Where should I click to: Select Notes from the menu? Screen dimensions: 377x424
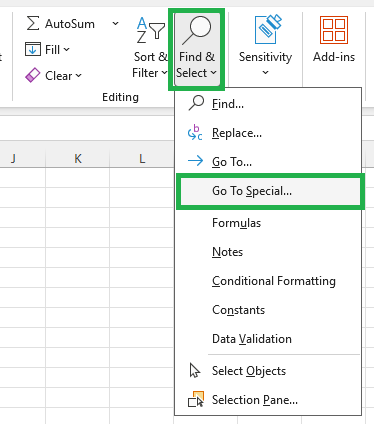268,252
